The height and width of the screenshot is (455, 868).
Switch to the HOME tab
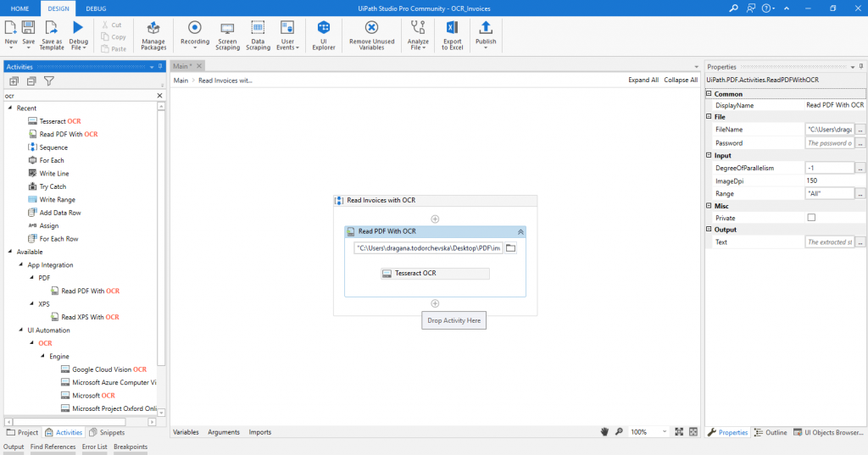[20, 8]
